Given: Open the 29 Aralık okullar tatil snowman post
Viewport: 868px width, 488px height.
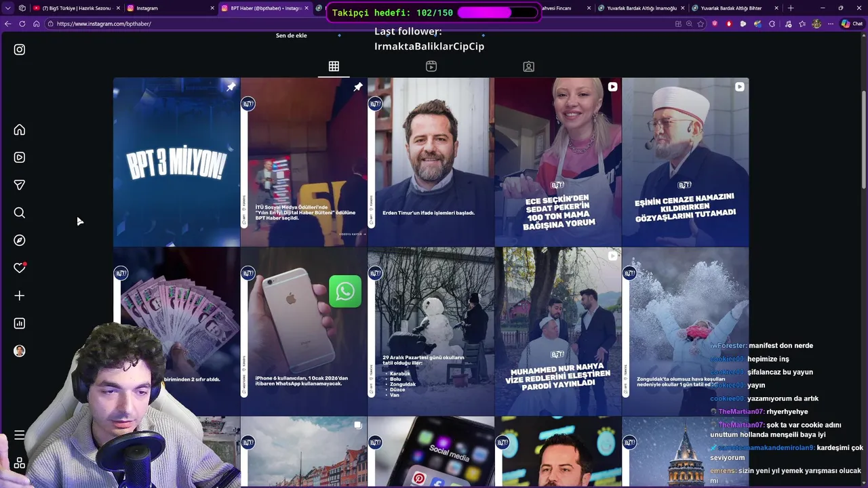Looking at the screenshot, I should (x=431, y=331).
